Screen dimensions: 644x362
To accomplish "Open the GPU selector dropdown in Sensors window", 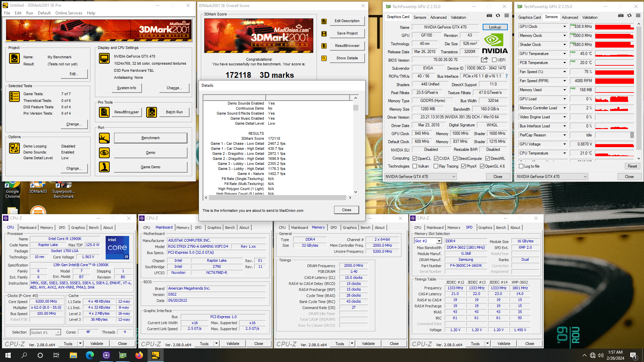I will pos(552,177).
